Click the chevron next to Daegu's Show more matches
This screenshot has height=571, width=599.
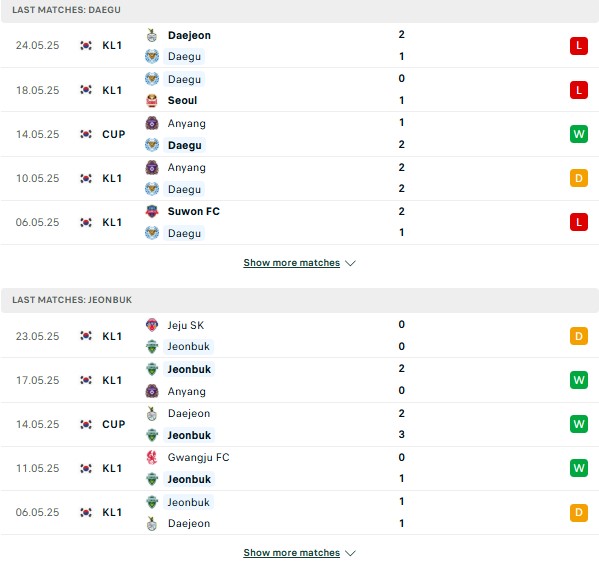tap(350, 263)
